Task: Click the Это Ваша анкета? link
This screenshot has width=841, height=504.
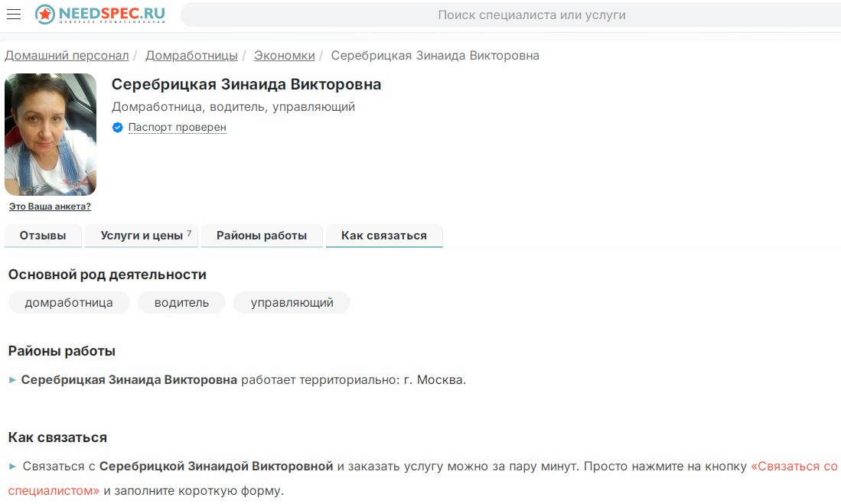Action: [x=50, y=206]
